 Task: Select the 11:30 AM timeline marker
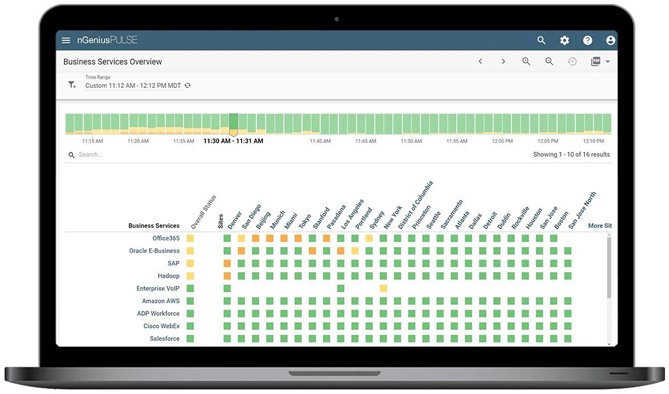click(x=233, y=125)
